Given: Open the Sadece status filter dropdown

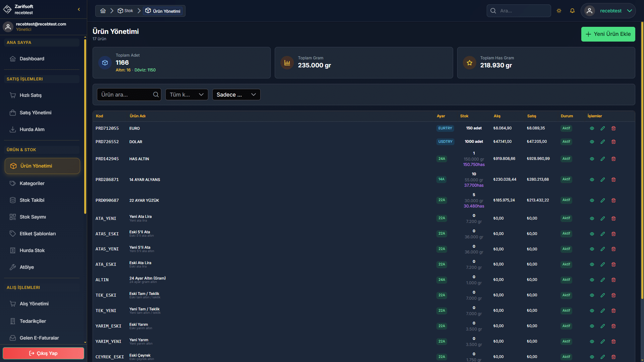Looking at the screenshot, I should [236, 95].
